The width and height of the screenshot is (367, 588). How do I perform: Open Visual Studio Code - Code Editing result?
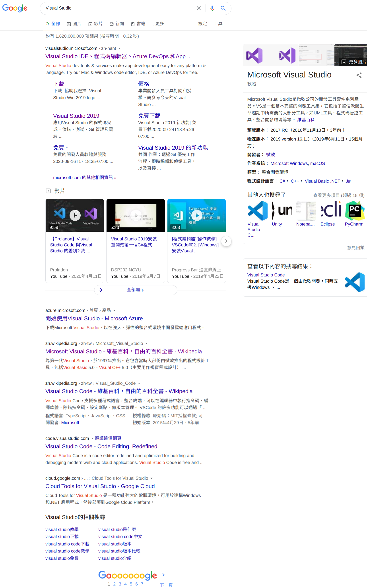101,446
